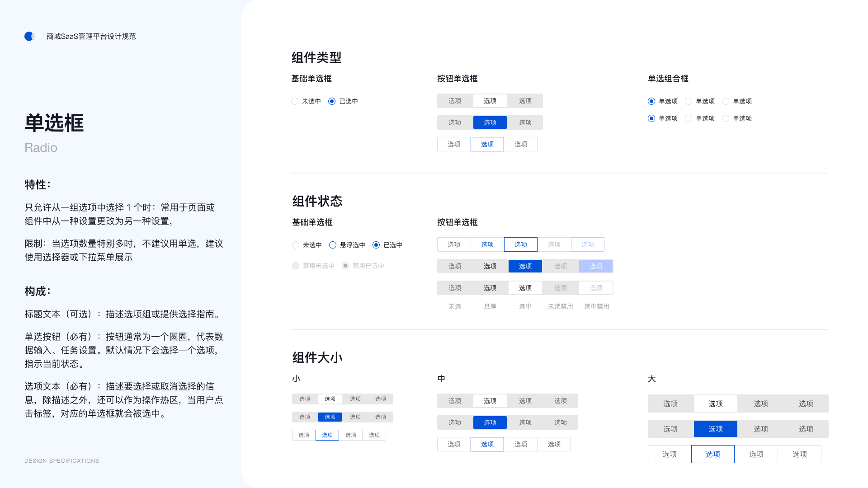Select the first 单选项 radio in 单选组合框
This screenshot has width=868, height=488.
tap(651, 101)
